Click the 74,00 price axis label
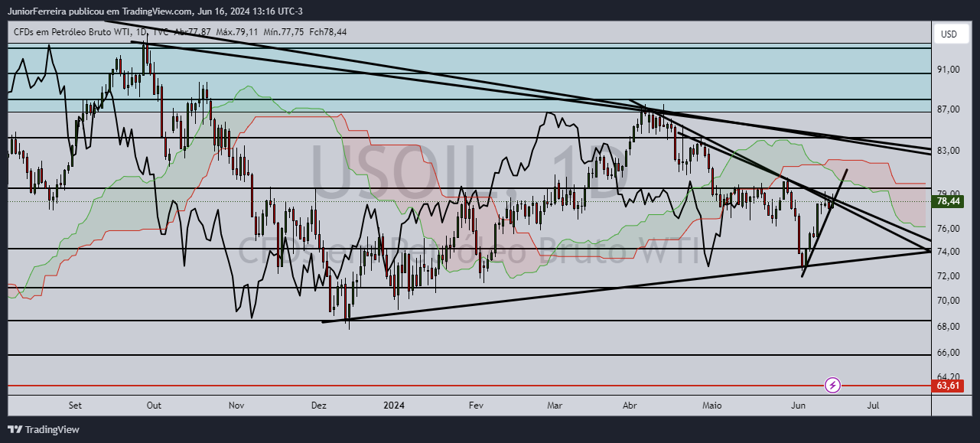 click(949, 252)
